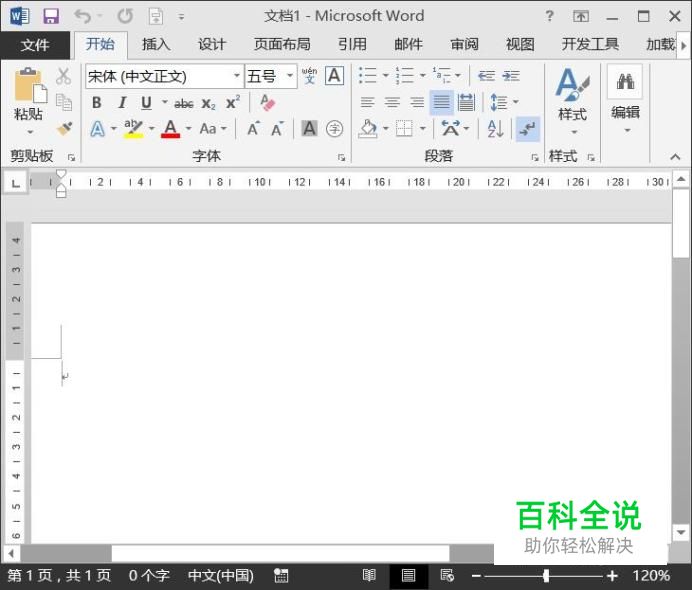Toggle Character Shading
Viewport: 692px width, 590px height.
pos(309,129)
